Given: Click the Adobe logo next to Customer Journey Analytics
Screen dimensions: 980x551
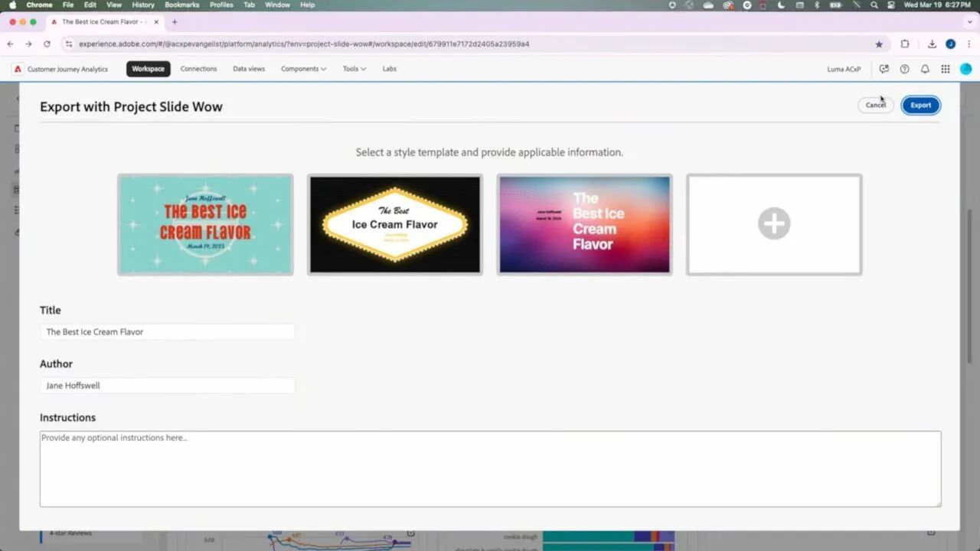Looking at the screenshot, I should [17, 69].
